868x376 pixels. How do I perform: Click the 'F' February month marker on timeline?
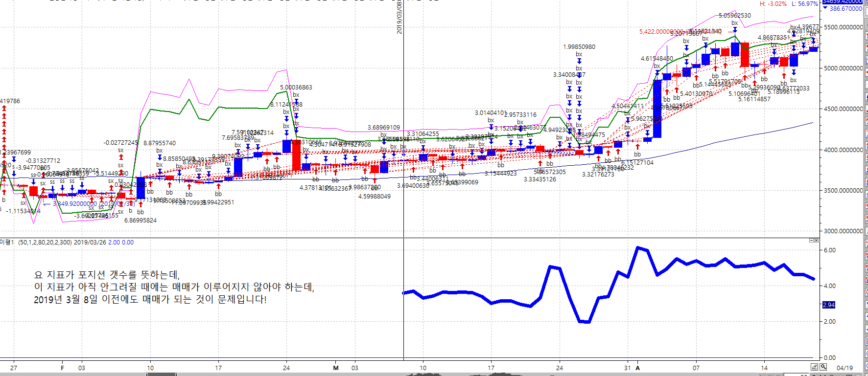coord(62,368)
